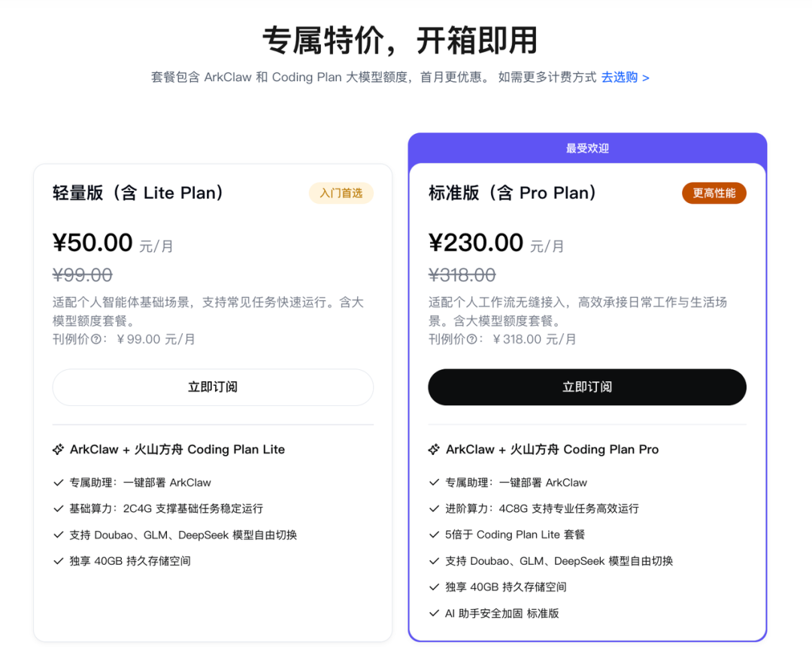Select the 轻量版（含 Lite Plan）title
812x658 pixels.
[x=138, y=193]
